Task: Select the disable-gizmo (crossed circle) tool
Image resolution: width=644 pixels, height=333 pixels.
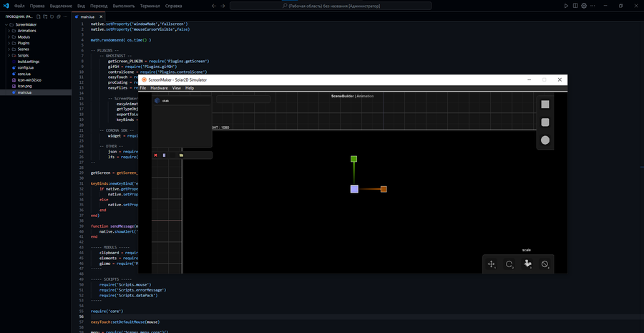Action: click(545, 264)
